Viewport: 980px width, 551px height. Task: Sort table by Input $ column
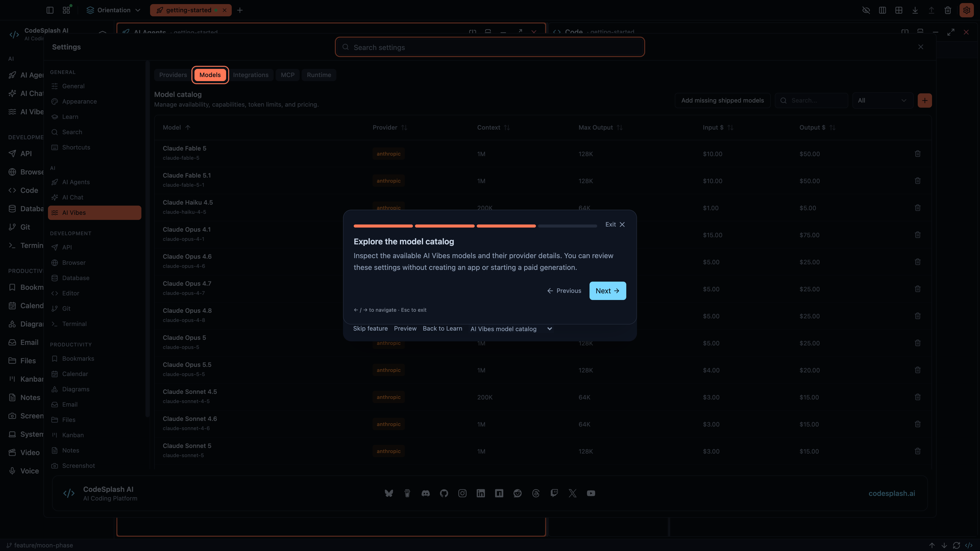click(717, 127)
